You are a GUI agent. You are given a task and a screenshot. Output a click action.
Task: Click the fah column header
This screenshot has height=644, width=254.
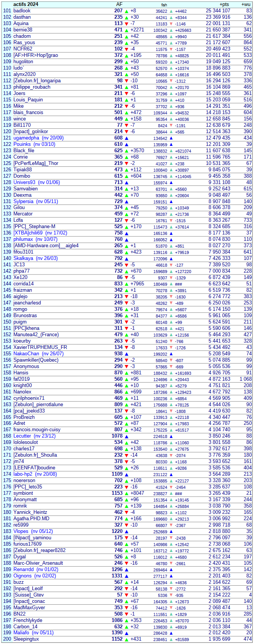[164, 5]
